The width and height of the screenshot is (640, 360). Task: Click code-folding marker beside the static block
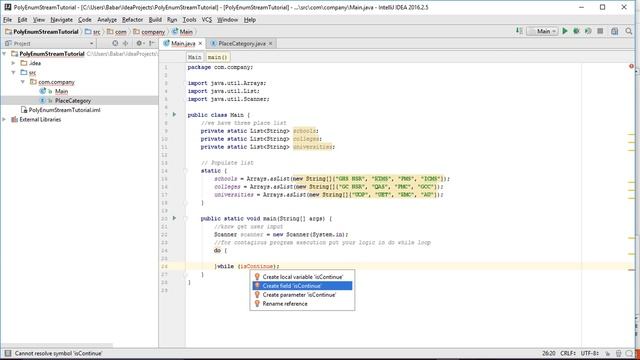click(x=185, y=171)
